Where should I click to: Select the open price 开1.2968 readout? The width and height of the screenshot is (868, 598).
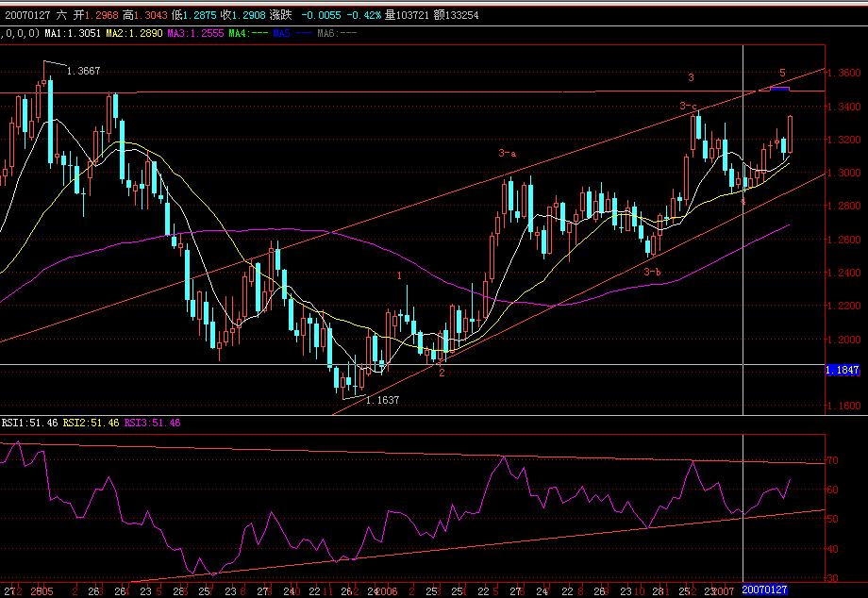(96, 15)
